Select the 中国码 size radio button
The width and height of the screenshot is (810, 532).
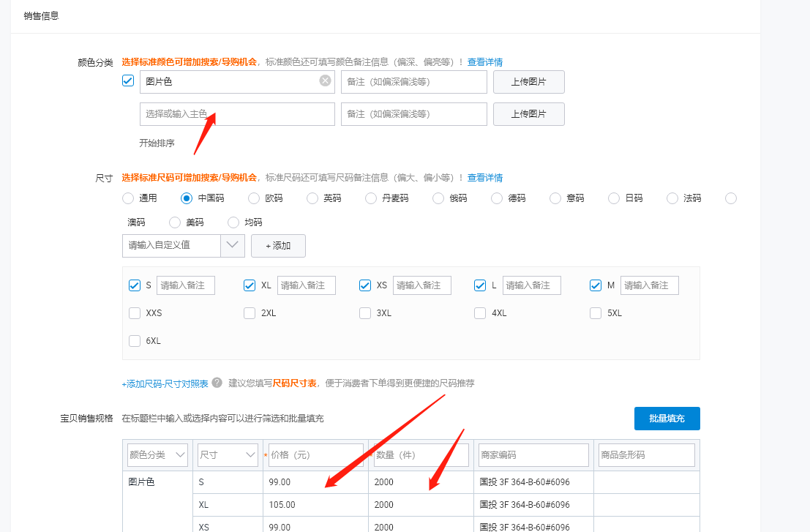tap(187, 198)
